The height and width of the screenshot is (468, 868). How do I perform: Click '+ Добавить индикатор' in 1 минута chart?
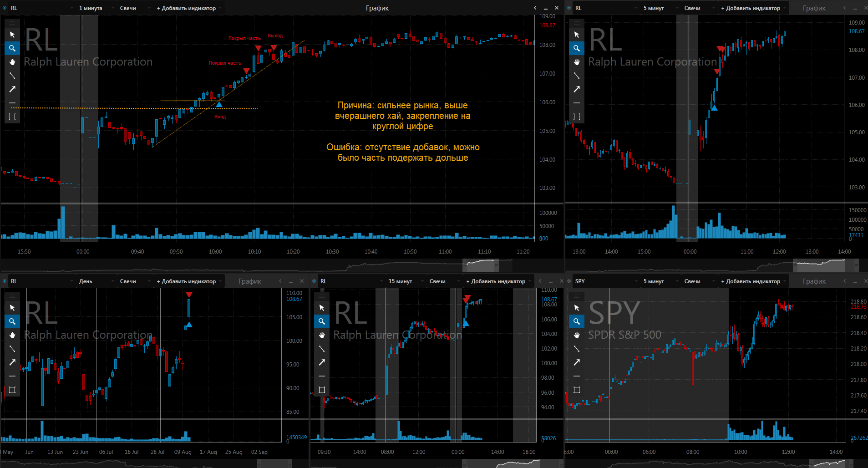[188, 8]
